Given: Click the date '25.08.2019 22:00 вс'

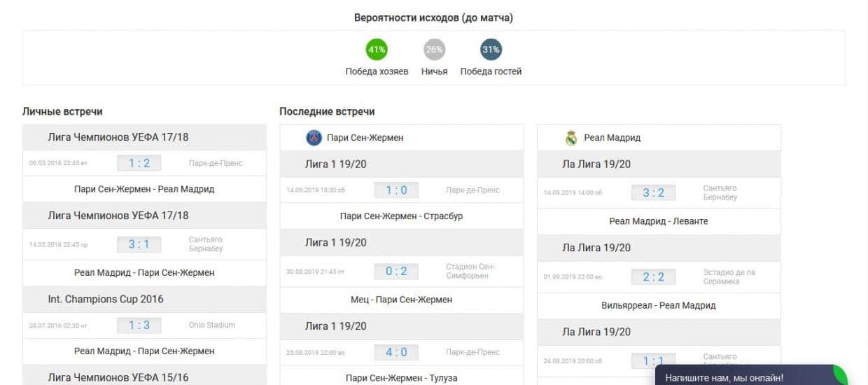Looking at the screenshot, I should click(316, 352).
